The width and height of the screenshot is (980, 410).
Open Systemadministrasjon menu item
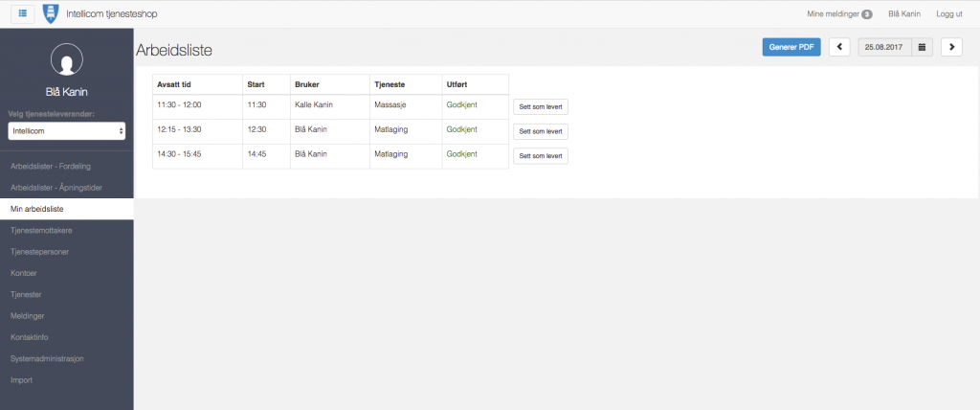(x=67, y=358)
